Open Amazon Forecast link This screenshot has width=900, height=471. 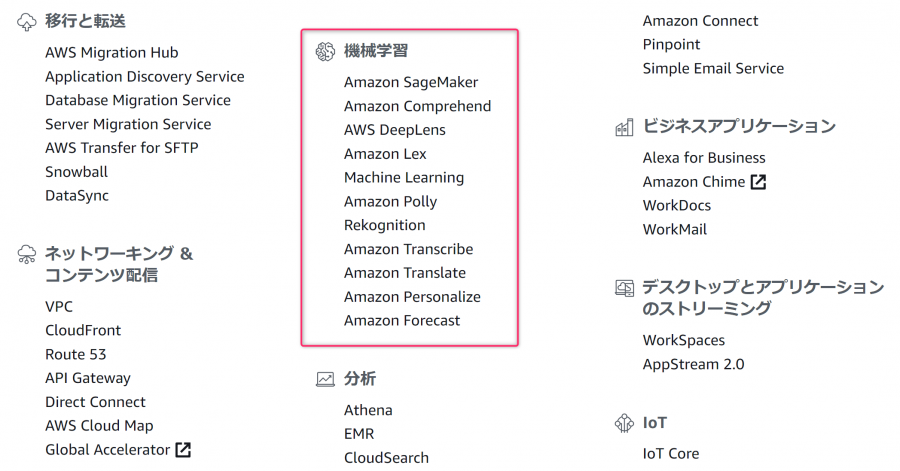click(x=402, y=321)
